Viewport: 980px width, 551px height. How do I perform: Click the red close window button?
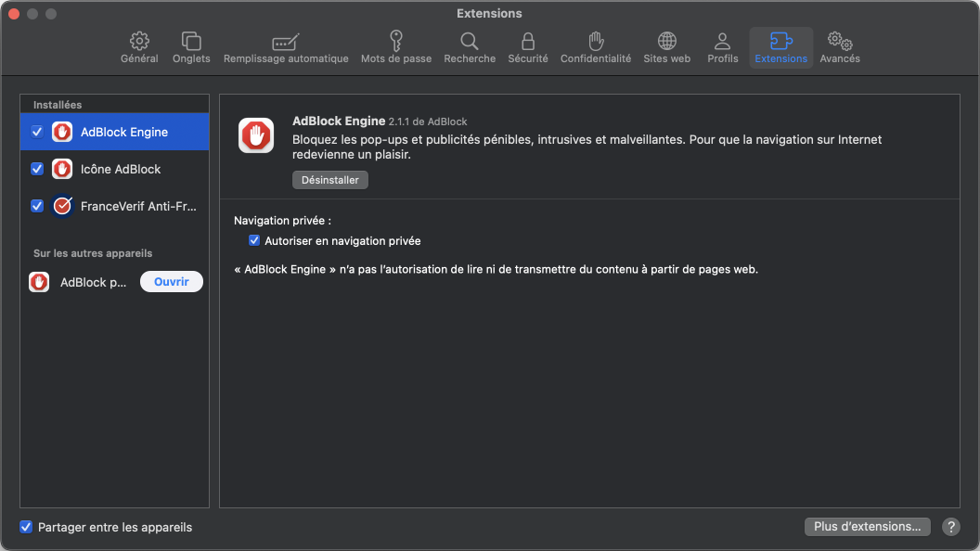pos(14,13)
